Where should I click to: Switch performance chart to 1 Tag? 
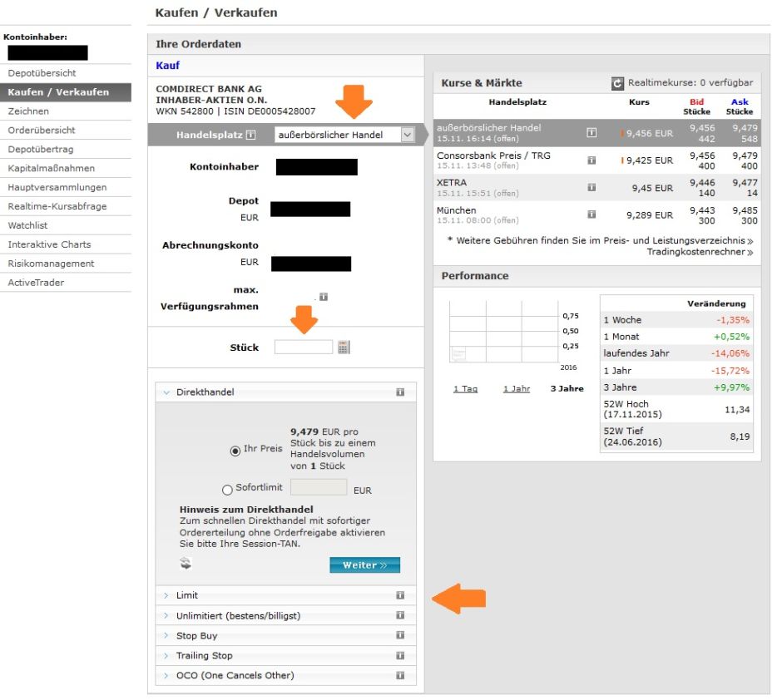click(x=465, y=389)
